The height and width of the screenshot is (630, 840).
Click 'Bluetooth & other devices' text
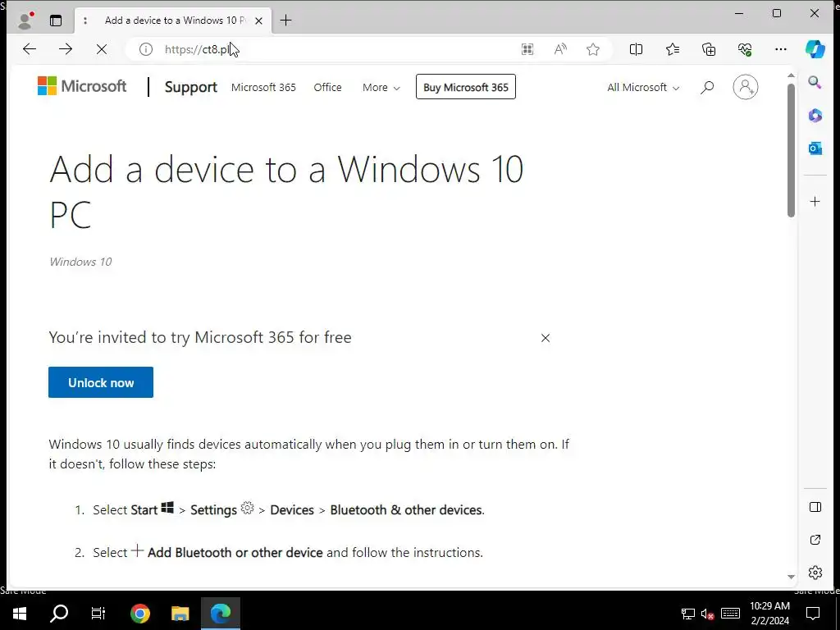(407, 510)
